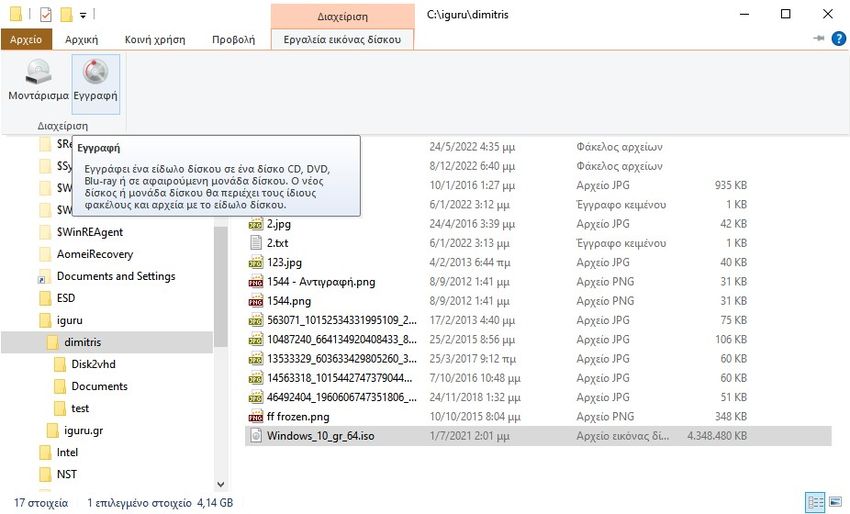Click the New folder icon in quick access toolbar
850x514 pixels.
66,14
